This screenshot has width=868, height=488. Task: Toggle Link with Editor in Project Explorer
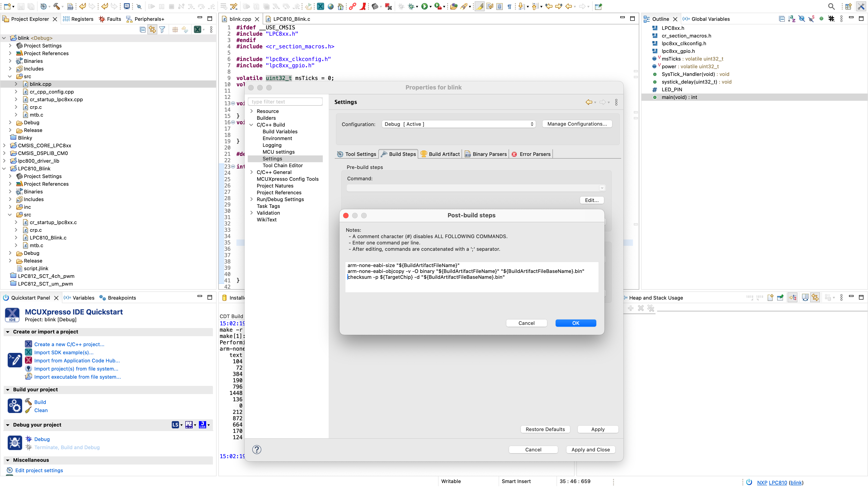tap(152, 30)
